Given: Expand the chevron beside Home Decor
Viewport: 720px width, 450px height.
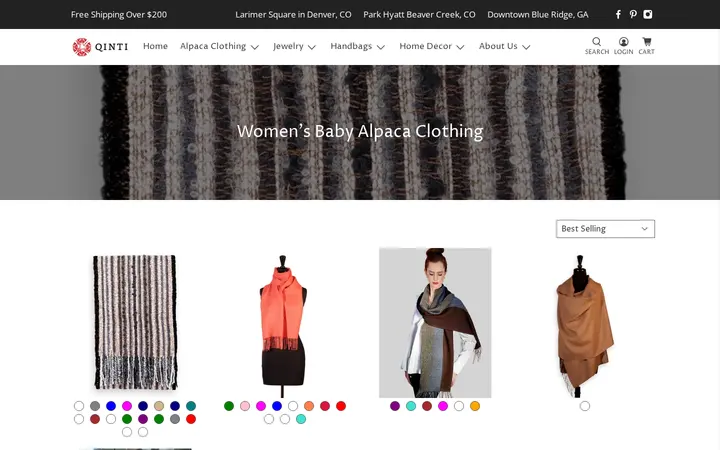Looking at the screenshot, I should (x=460, y=47).
